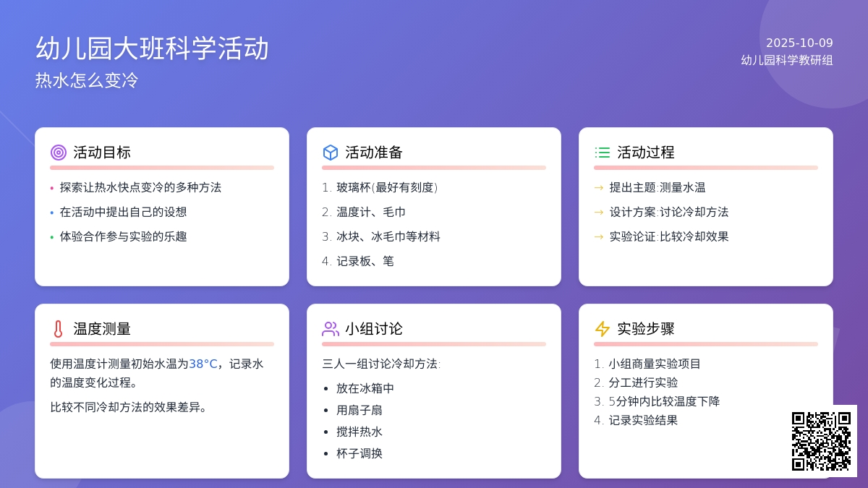This screenshot has height=488, width=868.
Task: Click the 探索让热水快点变冷的多种方法 goal
Action: click(x=140, y=187)
